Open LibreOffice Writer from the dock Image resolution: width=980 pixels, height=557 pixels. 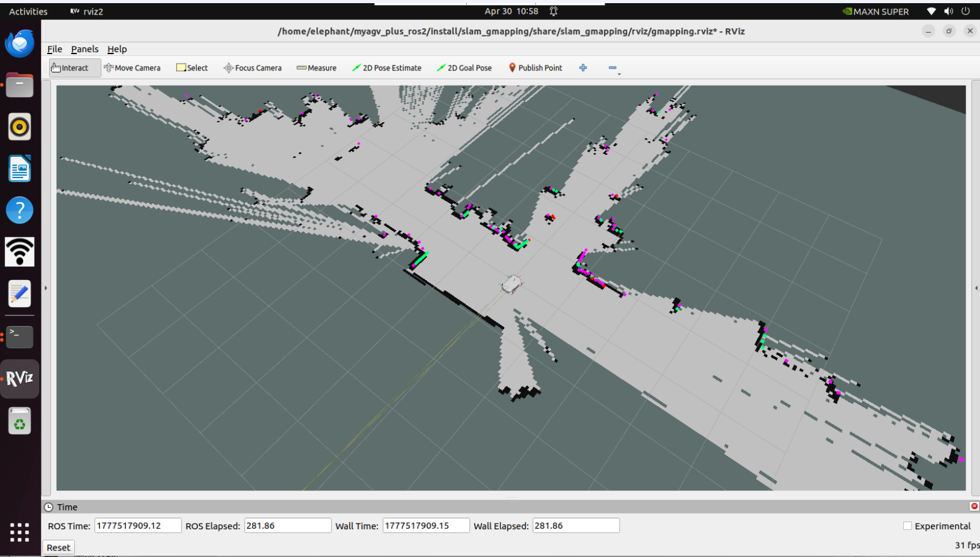[20, 169]
